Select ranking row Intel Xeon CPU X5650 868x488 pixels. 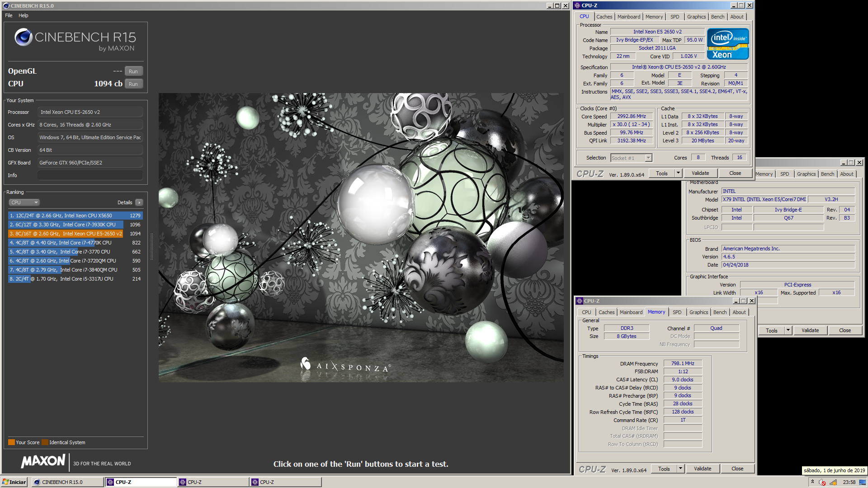(75, 216)
